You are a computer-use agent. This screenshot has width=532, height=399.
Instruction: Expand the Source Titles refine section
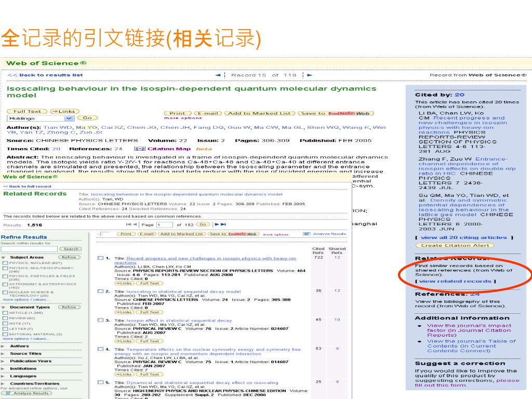[x=4, y=354]
